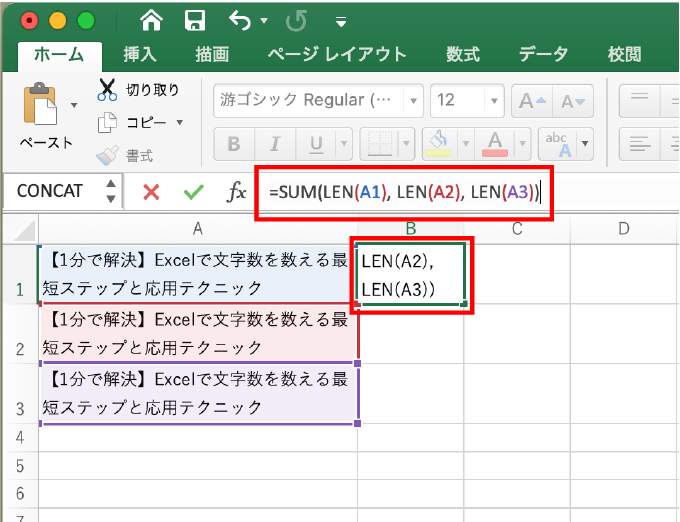Select row 3 header
The width and height of the screenshot is (680, 522).
(20, 394)
